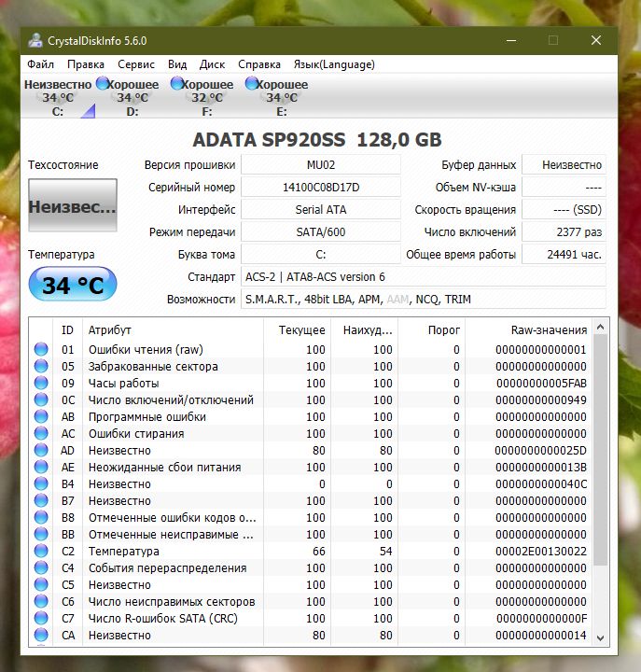The width and height of the screenshot is (641, 672).
Task: Click power-on count value 2377 раз
Action: point(564,231)
